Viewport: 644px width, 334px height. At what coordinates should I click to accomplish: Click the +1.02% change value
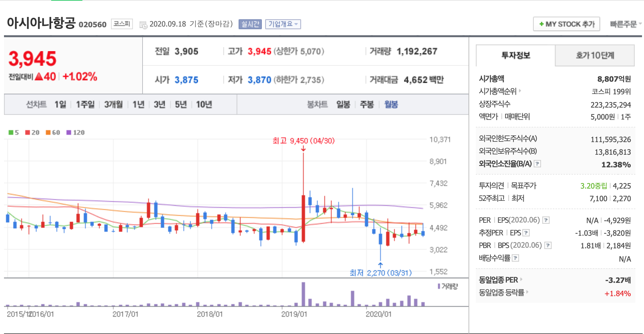(x=80, y=77)
